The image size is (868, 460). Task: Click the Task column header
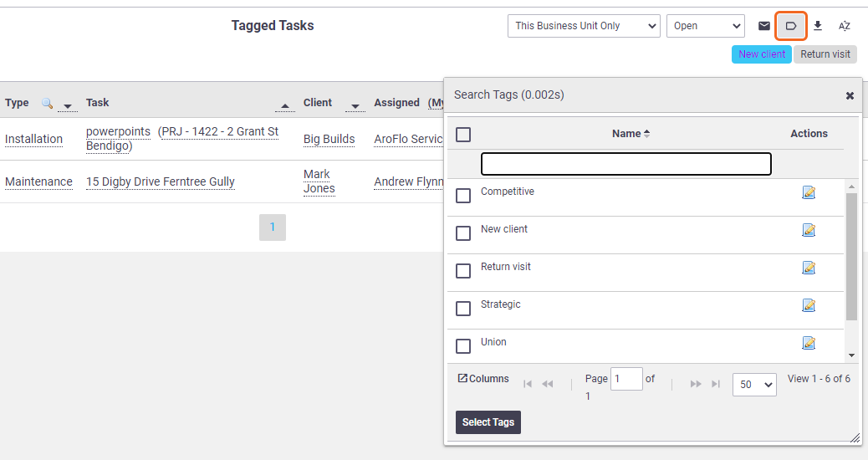[98, 103]
